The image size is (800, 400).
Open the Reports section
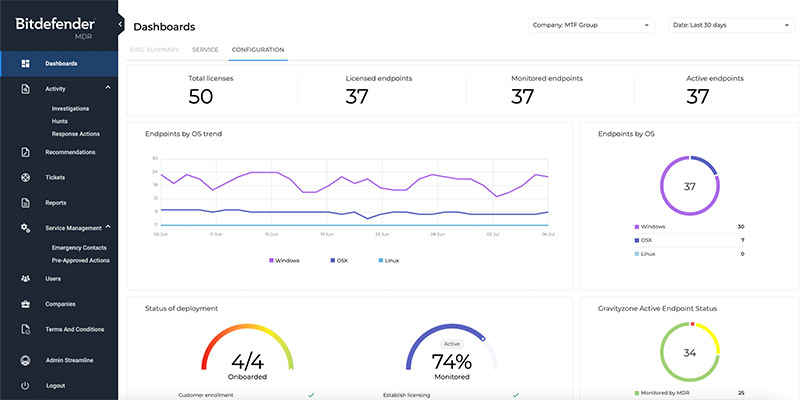pyautogui.click(x=56, y=203)
